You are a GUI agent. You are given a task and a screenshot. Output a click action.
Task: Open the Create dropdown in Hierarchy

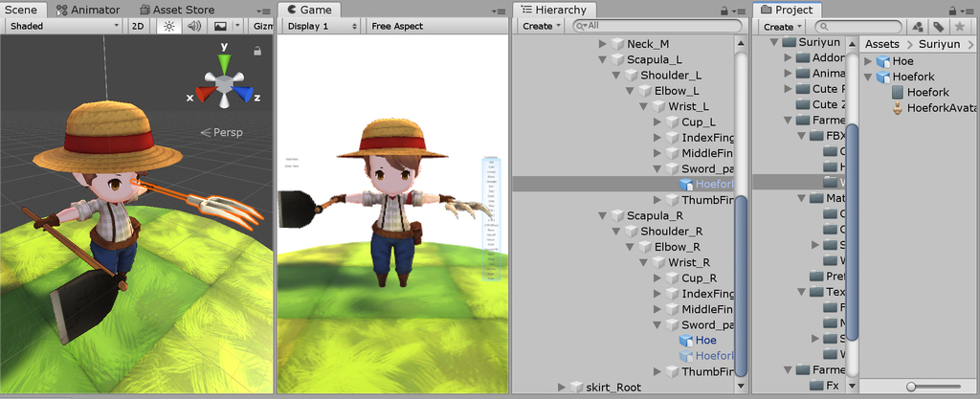pos(541,26)
